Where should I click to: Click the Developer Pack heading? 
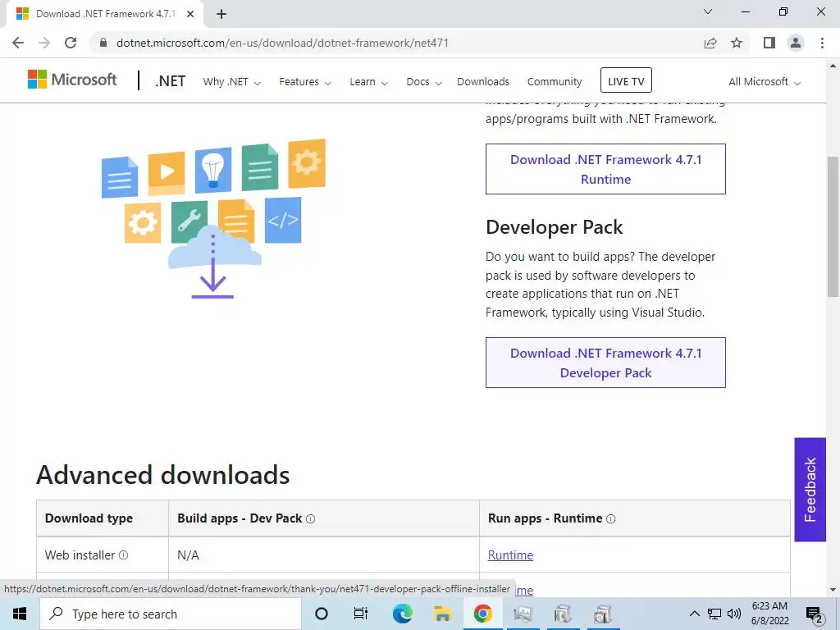coord(554,227)
